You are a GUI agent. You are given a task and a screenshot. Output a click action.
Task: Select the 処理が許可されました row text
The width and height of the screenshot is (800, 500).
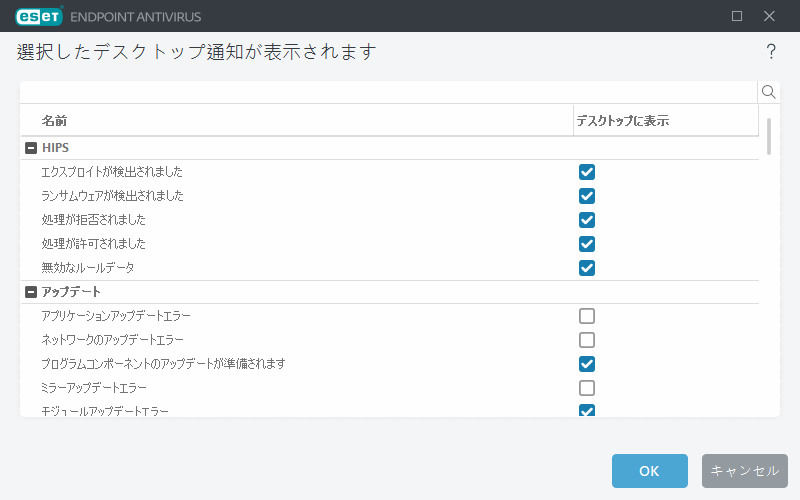coord(93,244)
